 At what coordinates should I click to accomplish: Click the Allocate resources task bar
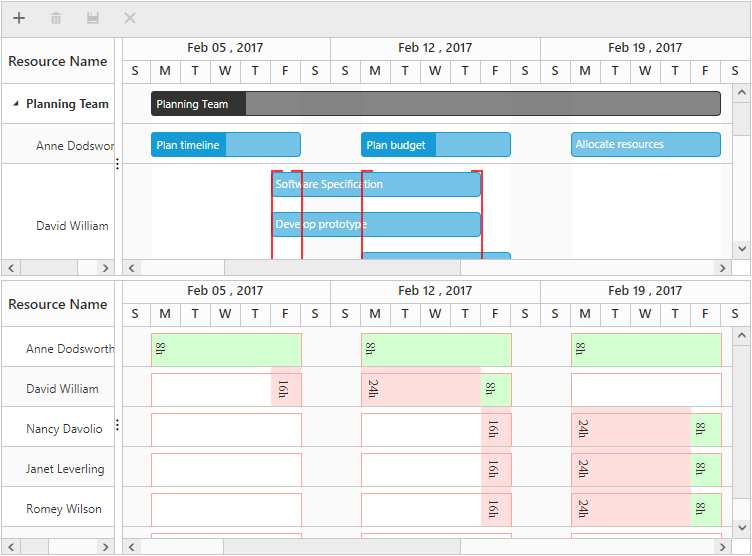[x=645, y=145]
